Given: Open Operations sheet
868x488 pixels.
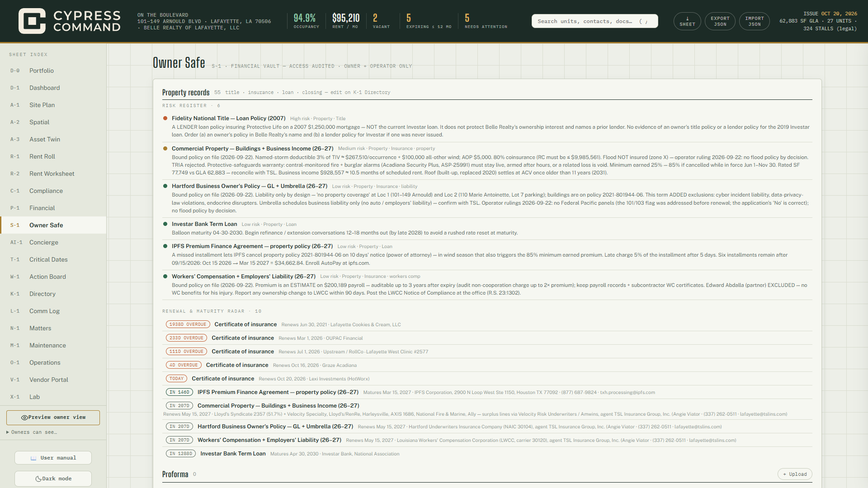Looking at the screenshot, I should [53, 363].
